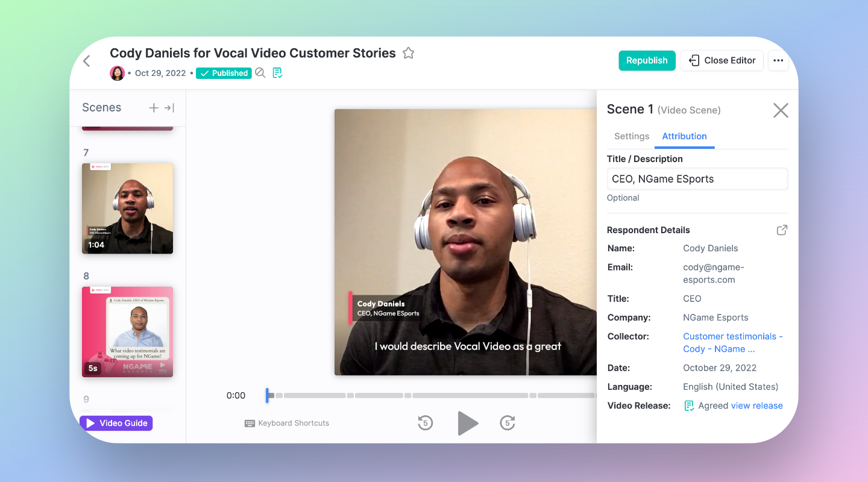Switch to the Attribution tab

(x=684, y=136)
